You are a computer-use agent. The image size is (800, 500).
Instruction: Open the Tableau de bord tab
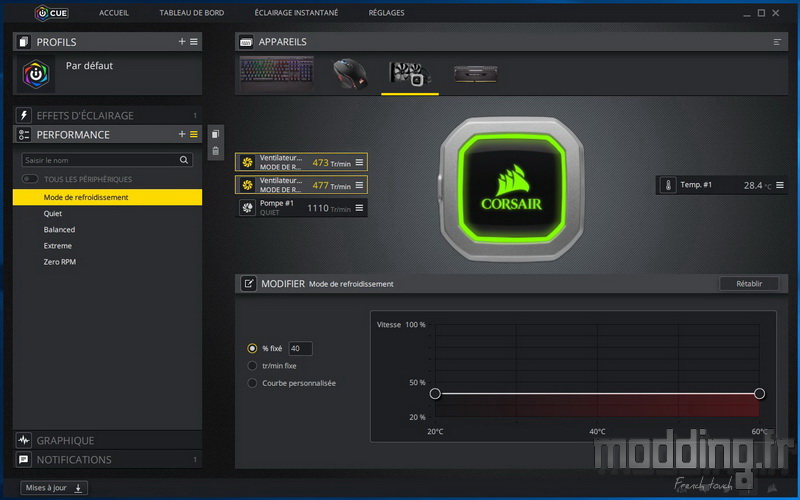191,13
